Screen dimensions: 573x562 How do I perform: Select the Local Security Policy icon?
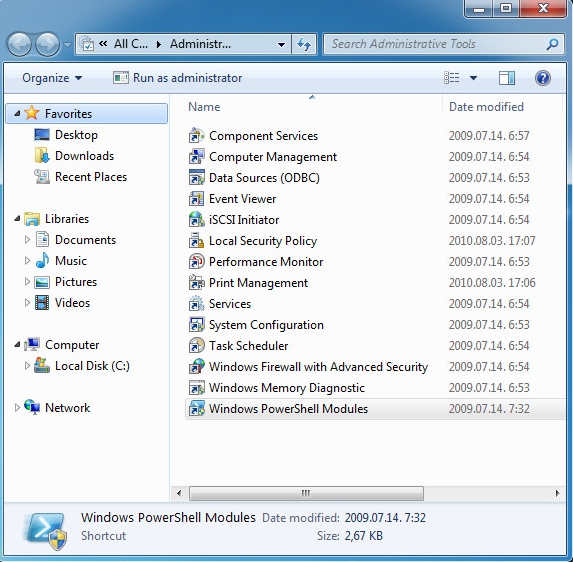pyautogui.click(x=196, y=241)
